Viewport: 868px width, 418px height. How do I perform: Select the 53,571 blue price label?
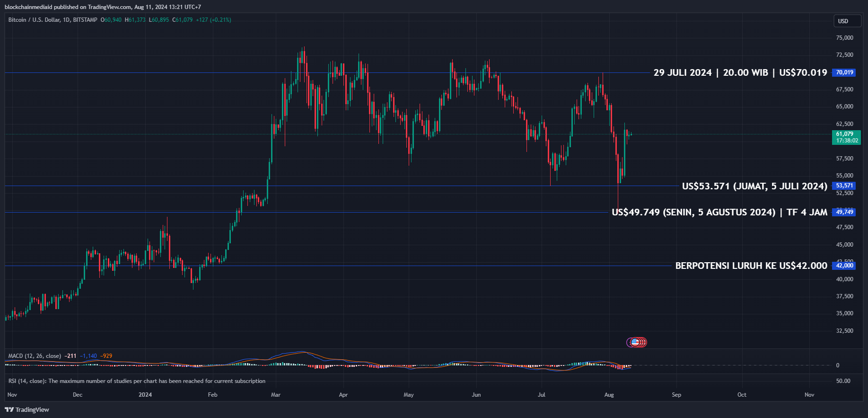(844, 186)
